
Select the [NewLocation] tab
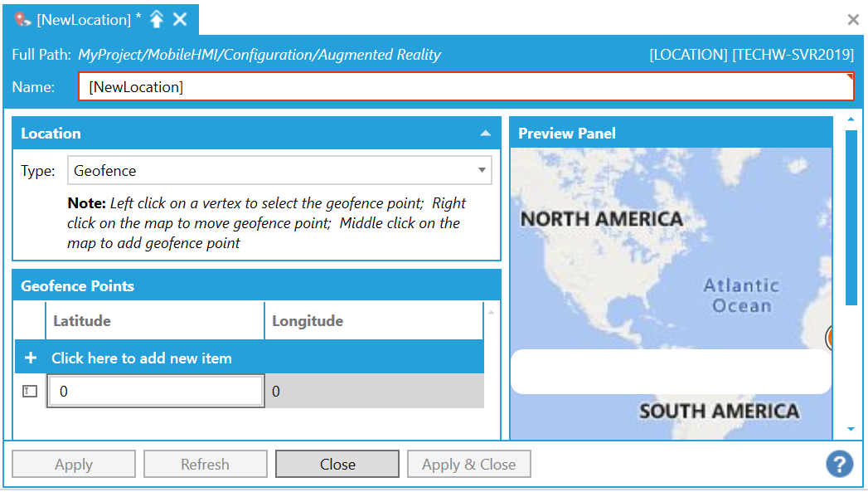(x=84, y=19)
